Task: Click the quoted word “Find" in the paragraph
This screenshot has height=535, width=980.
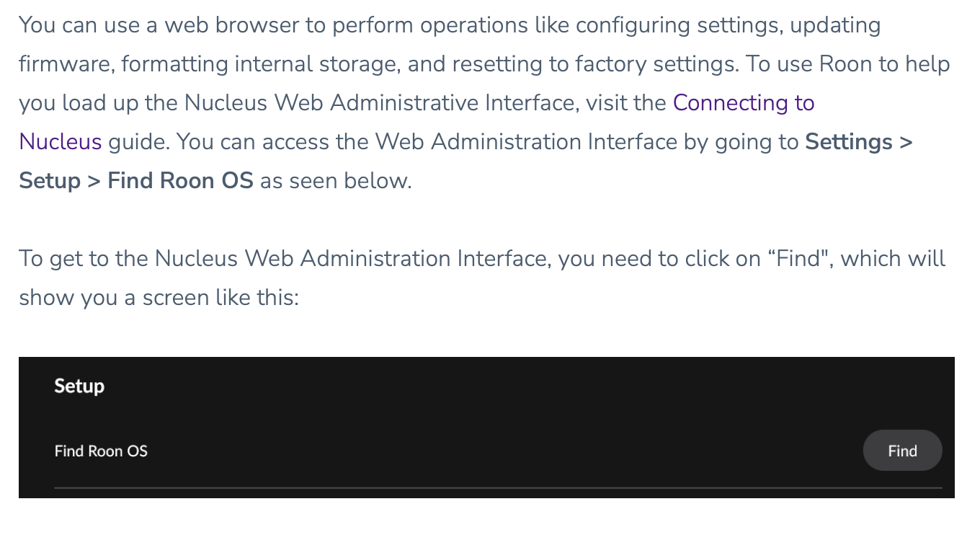Action: [x=799, y=258]
